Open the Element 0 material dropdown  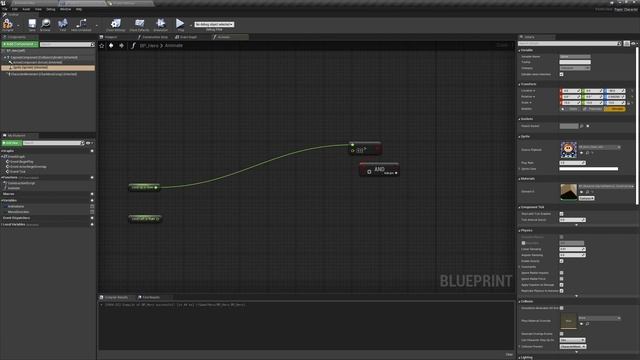click(606, 186)
